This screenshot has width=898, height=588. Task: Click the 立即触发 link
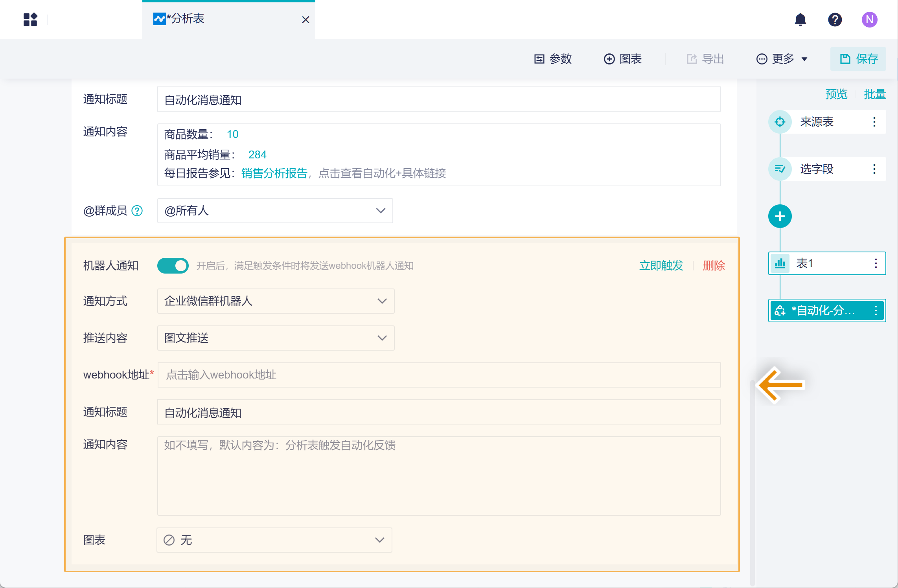tap(661, 266)
